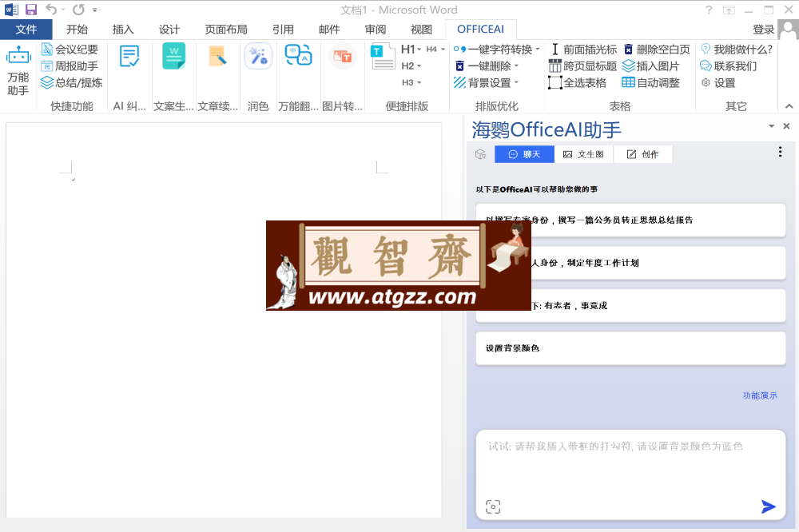Open 我能做什么? help item
Screen dimensions: 799x532
(x=737, y=50)
